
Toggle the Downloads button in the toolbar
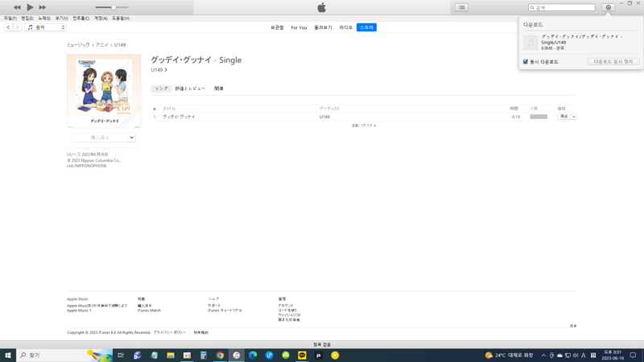pyautogui.click(x=609, y=7)
